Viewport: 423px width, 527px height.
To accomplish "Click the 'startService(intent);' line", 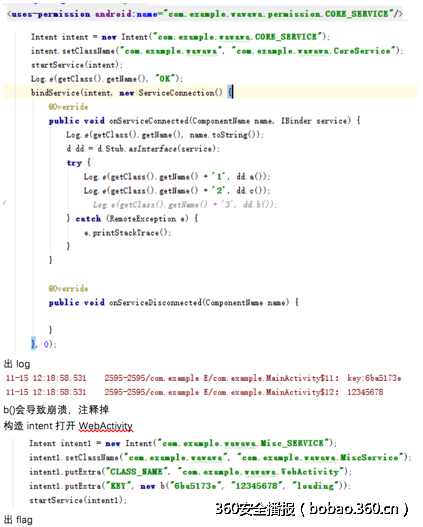I will click(x=77, y=65).
